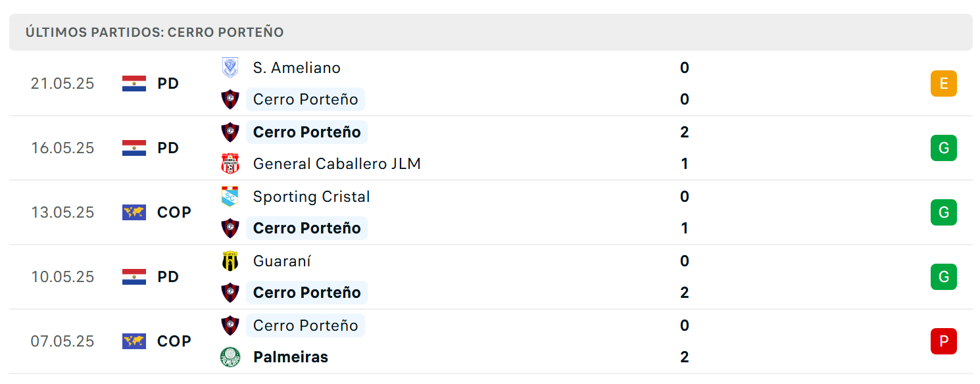980x384 pixels.
Task: Open the Sporting Cristal team link
Action: point(311,197)
